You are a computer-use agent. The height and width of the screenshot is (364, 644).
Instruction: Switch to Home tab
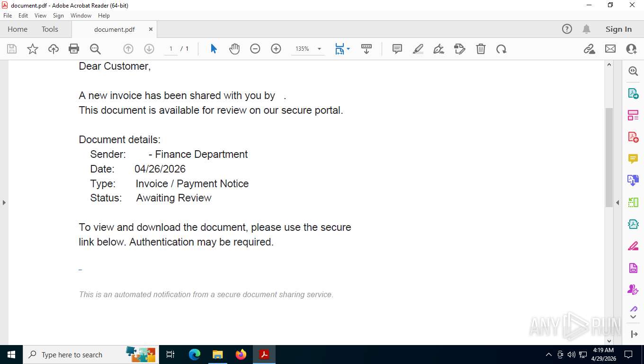click(x=18, y=29)
